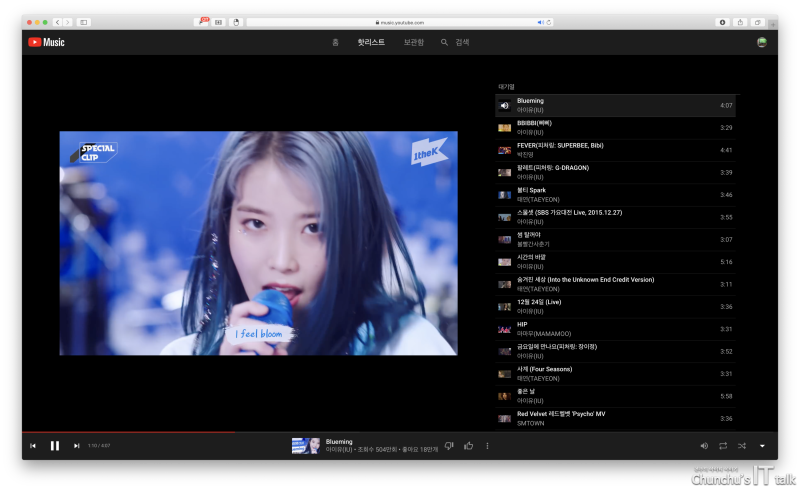The width and height of the screenshot is (800, 489).
Task: Play HIP by MAMAMOO
Action: pyautogui.click(x=615, y=329)
